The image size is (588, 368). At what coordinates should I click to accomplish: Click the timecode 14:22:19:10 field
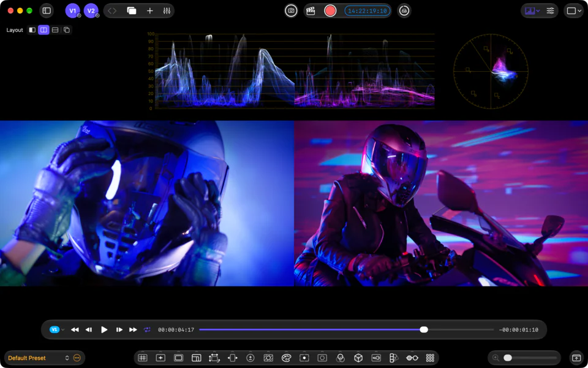[x=367, y=11]
